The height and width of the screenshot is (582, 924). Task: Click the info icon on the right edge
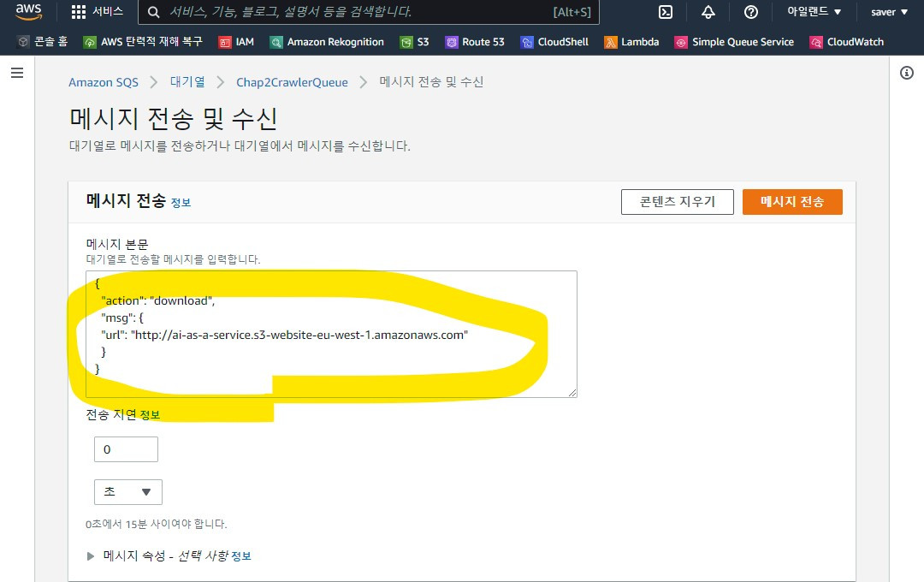(908, 74)
